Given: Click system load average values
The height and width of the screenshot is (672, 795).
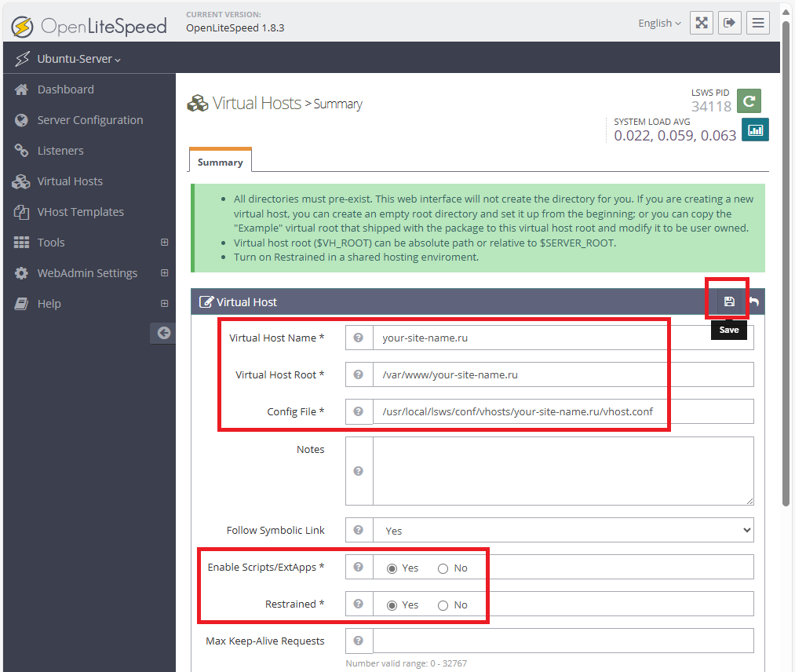Looking at the screenshot, I should pos(675,135).
